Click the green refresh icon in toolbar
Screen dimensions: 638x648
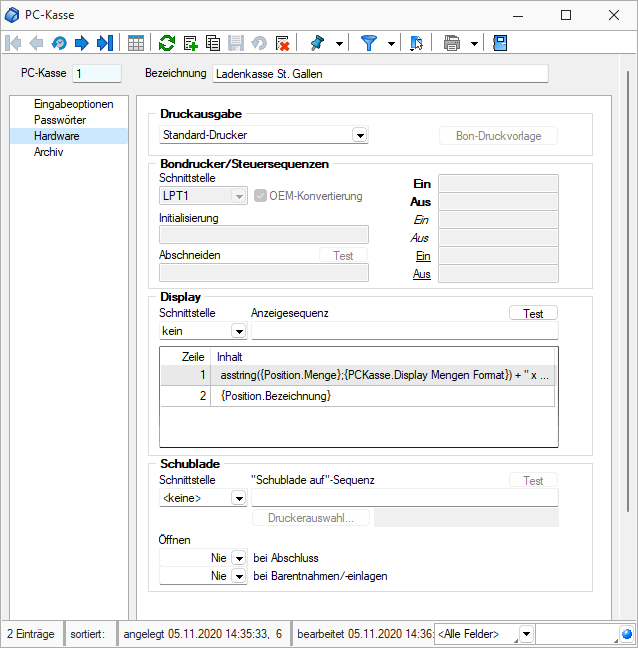pos(167,43)
